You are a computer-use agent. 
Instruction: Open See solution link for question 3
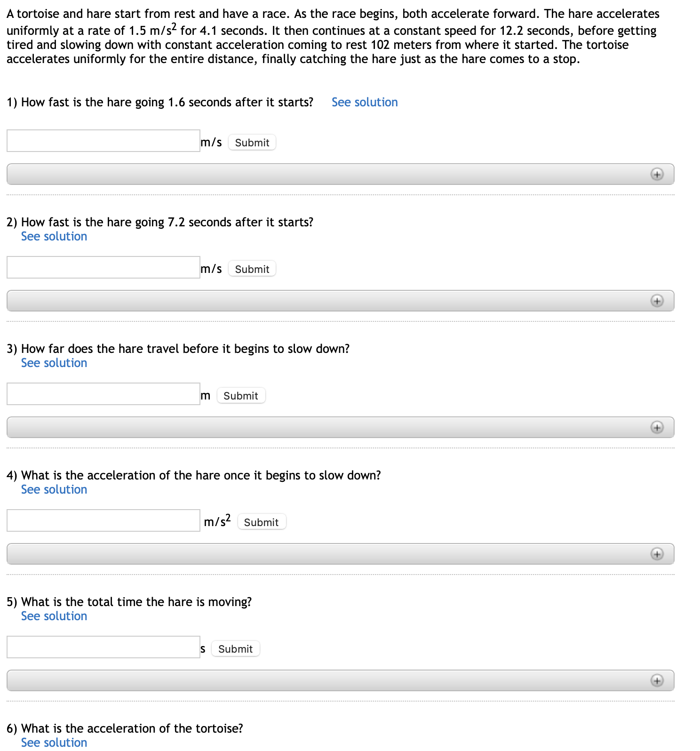pyautogui.click(x=54, y=363)
